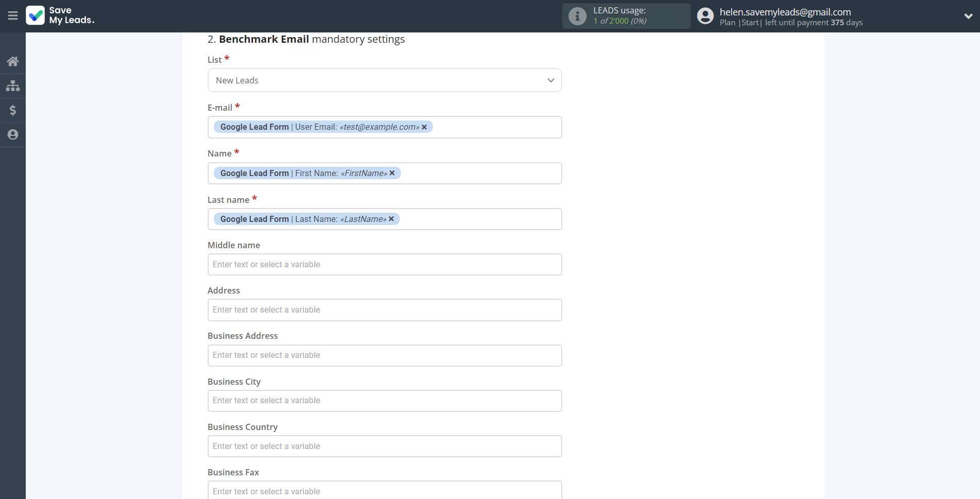Click the Name field
Image resolution: width=980 pixels, height=499 pixels.
coord(384,173)
